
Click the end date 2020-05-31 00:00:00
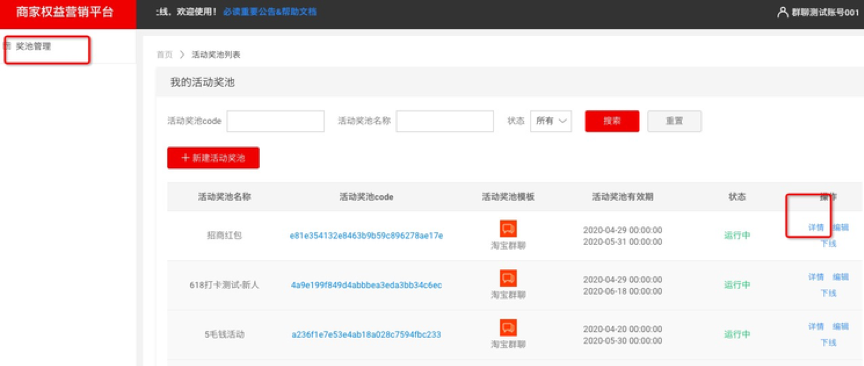[x=623, y=242]
